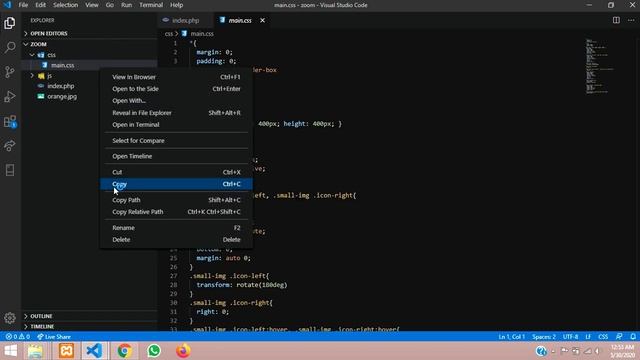Click Spaces: 2 indentation setting
640x360 pixels.
(544, 337)
